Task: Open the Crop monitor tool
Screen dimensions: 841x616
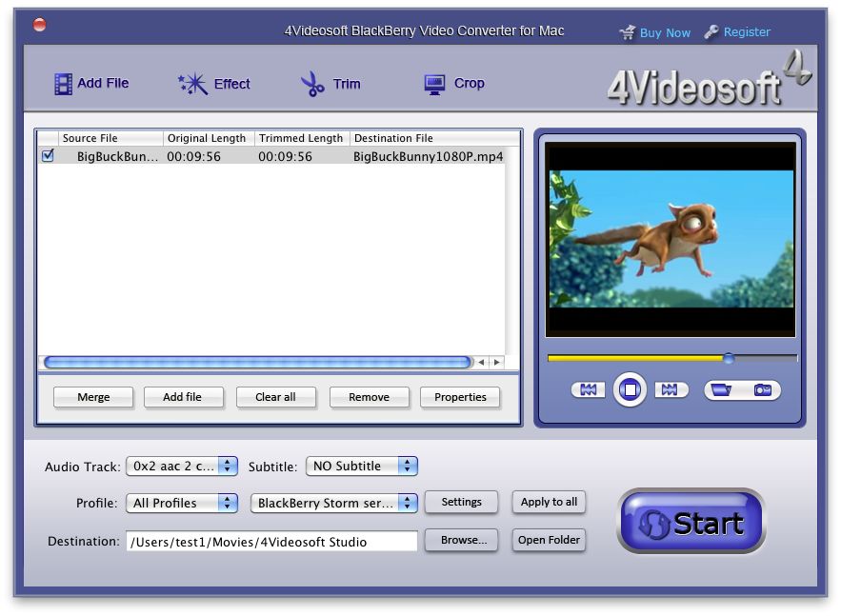Action: click(434, 84)
